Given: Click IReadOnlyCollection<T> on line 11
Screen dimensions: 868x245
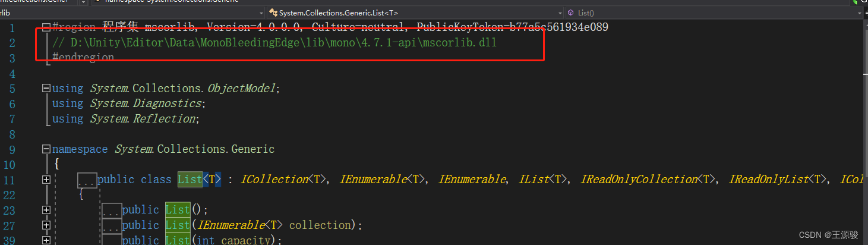Looking at the screenshot, I should [649, 180].
